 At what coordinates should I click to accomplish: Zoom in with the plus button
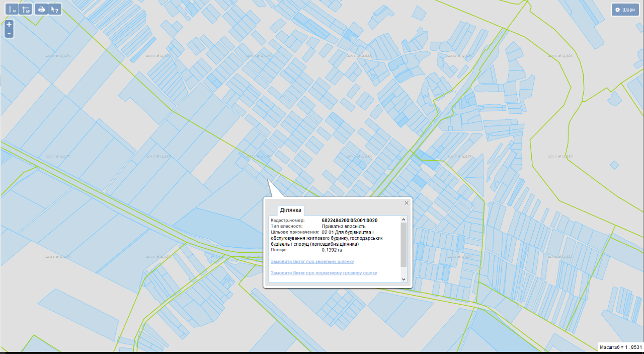(9, 25)
